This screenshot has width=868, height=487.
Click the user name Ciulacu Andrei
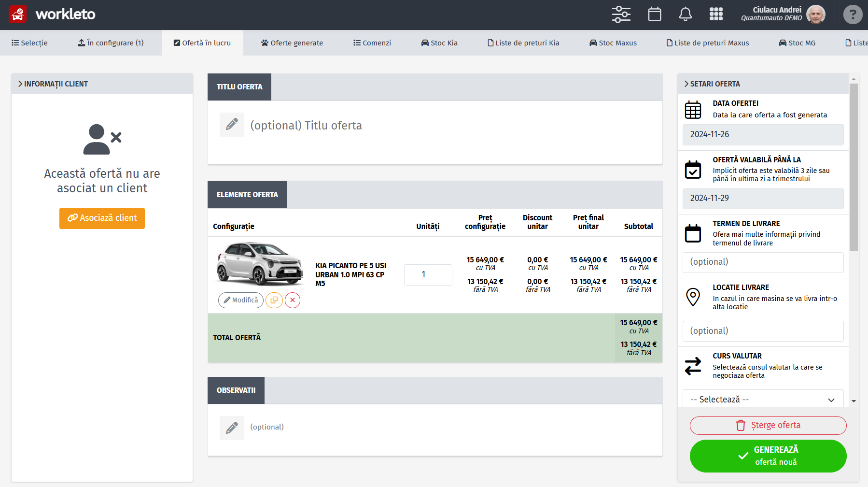pyautogui.click(x=777, y=10)
